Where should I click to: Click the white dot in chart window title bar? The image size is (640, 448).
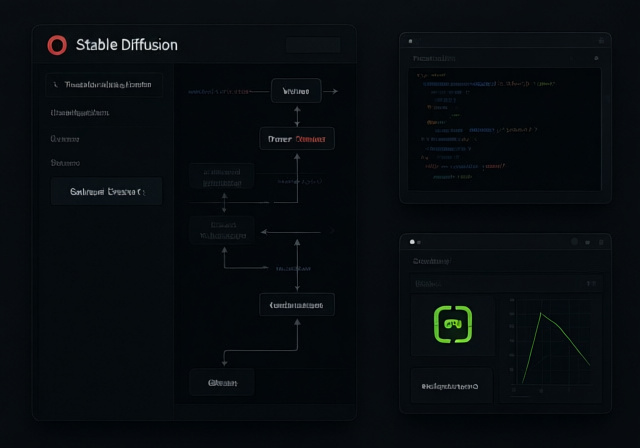pyautogui.click(x=412, y=242)
